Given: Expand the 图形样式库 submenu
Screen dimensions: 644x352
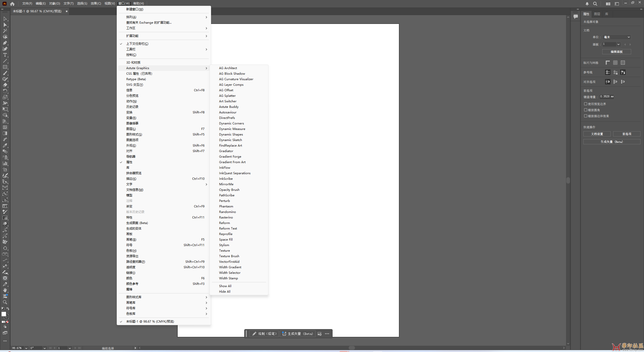Looking at the screenshot, I should click(164, 297).
